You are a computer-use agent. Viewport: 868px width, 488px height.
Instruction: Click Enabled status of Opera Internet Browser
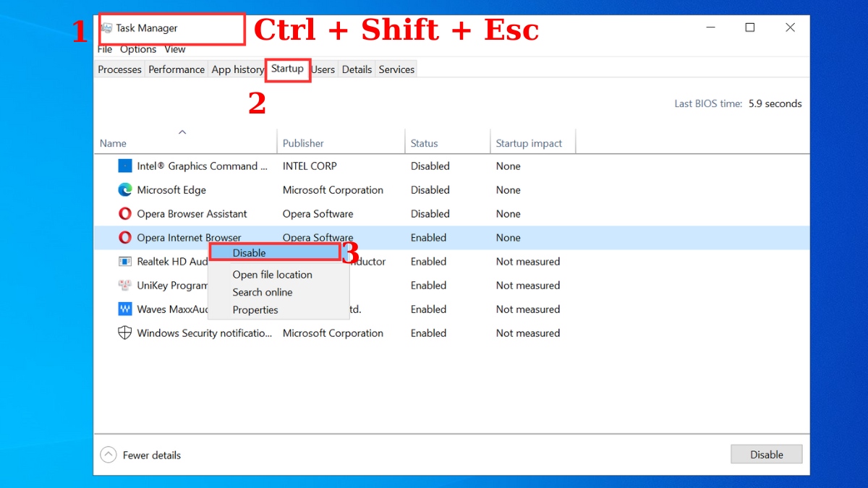pos(428,237)
